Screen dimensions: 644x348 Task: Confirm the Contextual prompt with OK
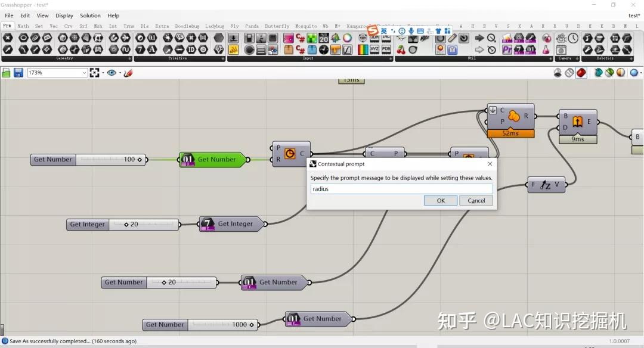click(441, 201)
